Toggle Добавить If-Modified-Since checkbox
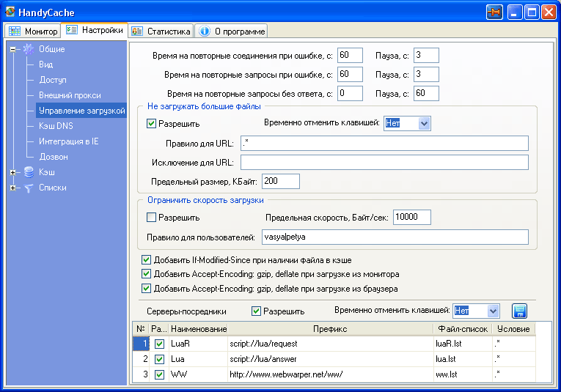 (x=146, y=260)
